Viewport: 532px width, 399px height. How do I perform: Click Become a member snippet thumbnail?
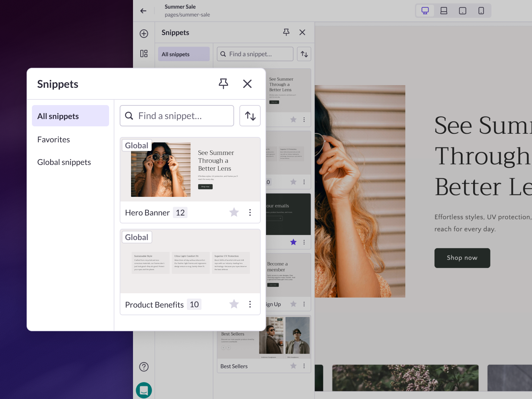[x=288, y=275]
